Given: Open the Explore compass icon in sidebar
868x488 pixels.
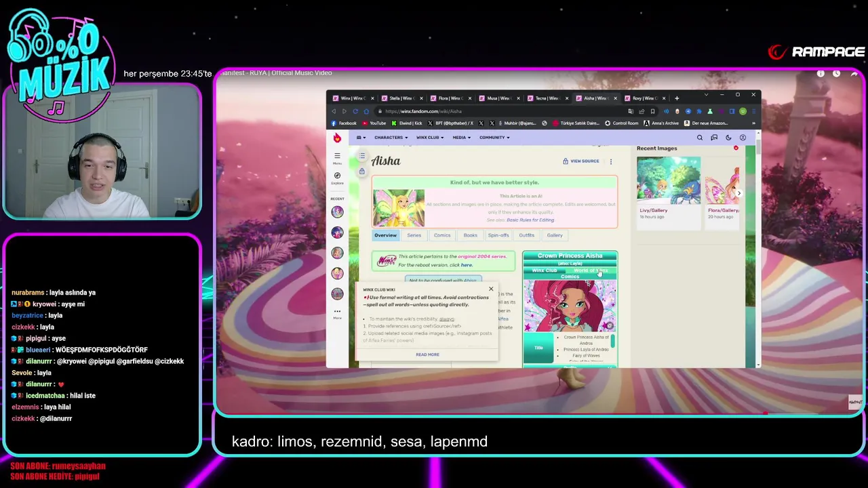Looking at the screenshot, I should coord(337,176).
